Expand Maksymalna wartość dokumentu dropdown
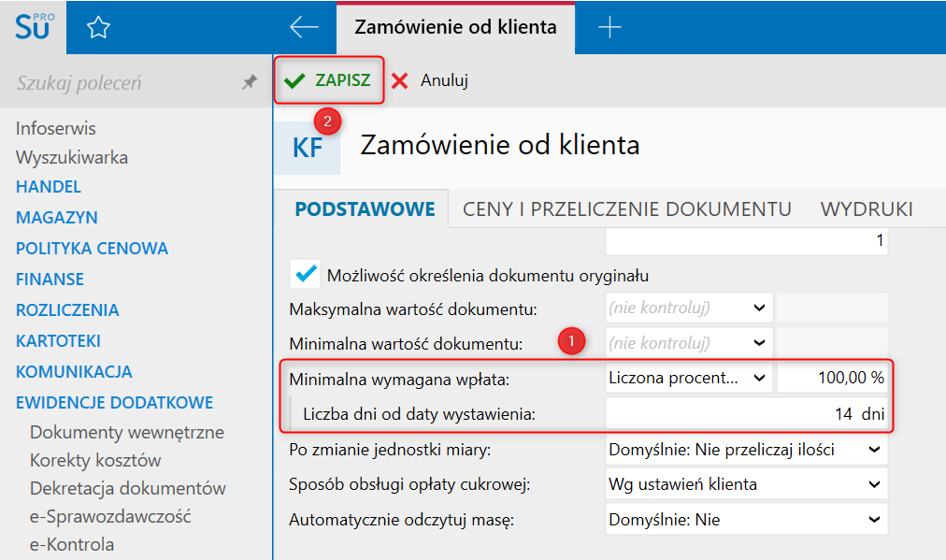 pyautogui.click(x=760, y=307)
